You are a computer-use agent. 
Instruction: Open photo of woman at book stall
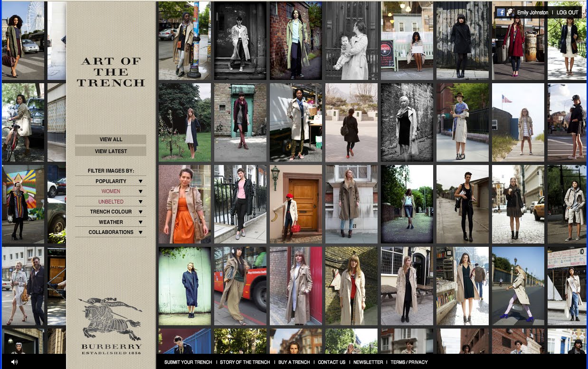click(463, 286)
